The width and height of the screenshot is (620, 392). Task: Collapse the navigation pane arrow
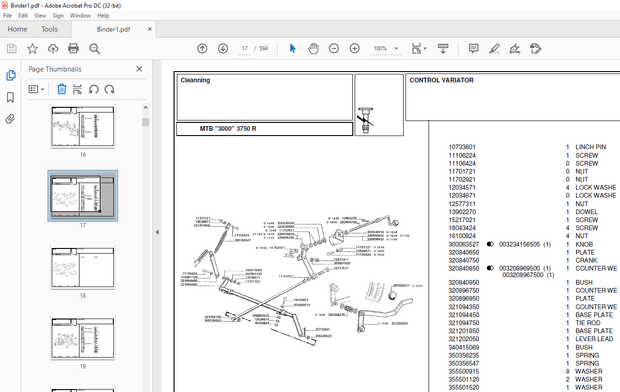(x=157, y=232)
